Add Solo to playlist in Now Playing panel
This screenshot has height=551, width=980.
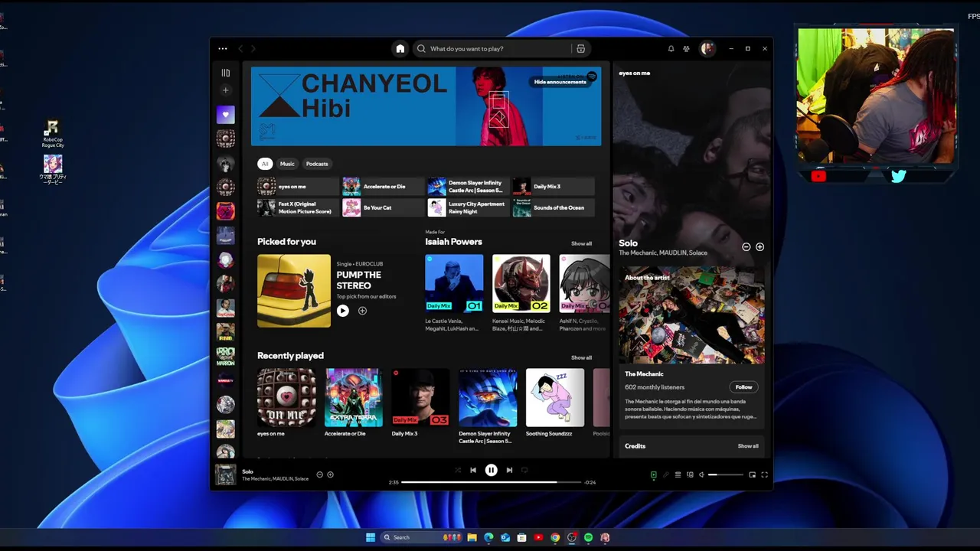(759, 247)
